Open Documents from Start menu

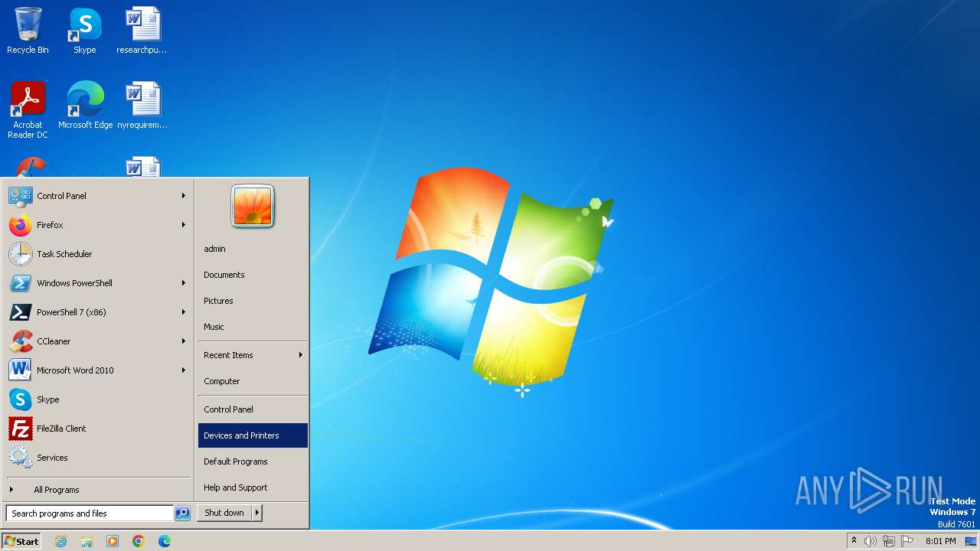[253, 275]
